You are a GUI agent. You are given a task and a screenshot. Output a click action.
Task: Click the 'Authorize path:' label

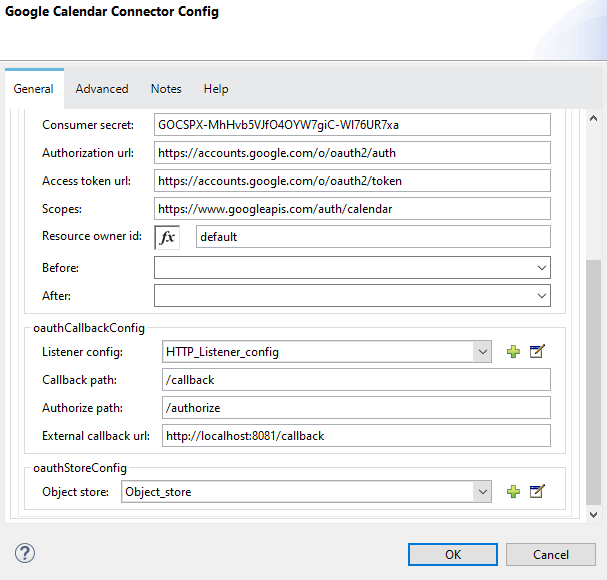(82, 408)
